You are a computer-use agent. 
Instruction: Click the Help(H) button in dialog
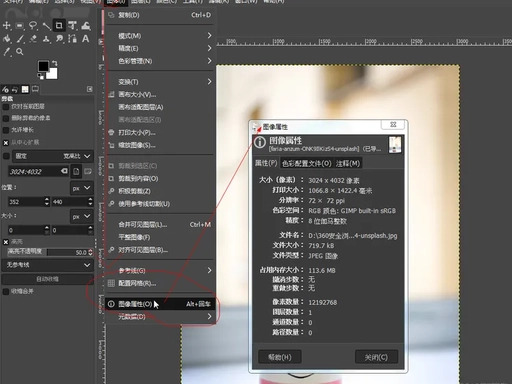pyautogui.click(x=280, y=357)
